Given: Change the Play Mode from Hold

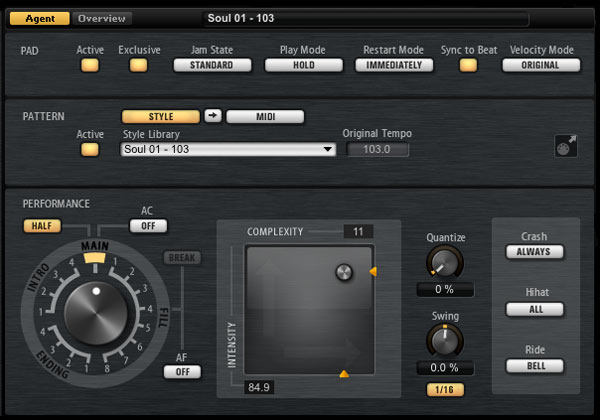Looking at the screenshot, I should pyautogui.click(x=303, y=65).
